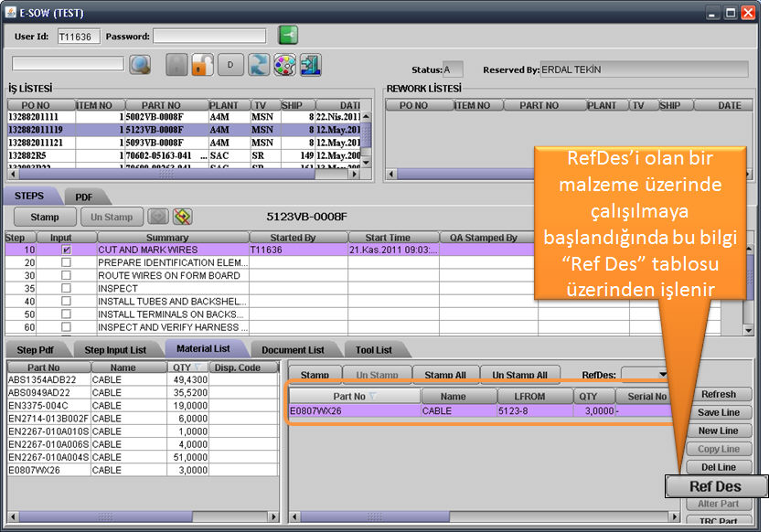
Task: Click the search text field left of magnifier
Action: pyautogui.click(x=69, y=63)
